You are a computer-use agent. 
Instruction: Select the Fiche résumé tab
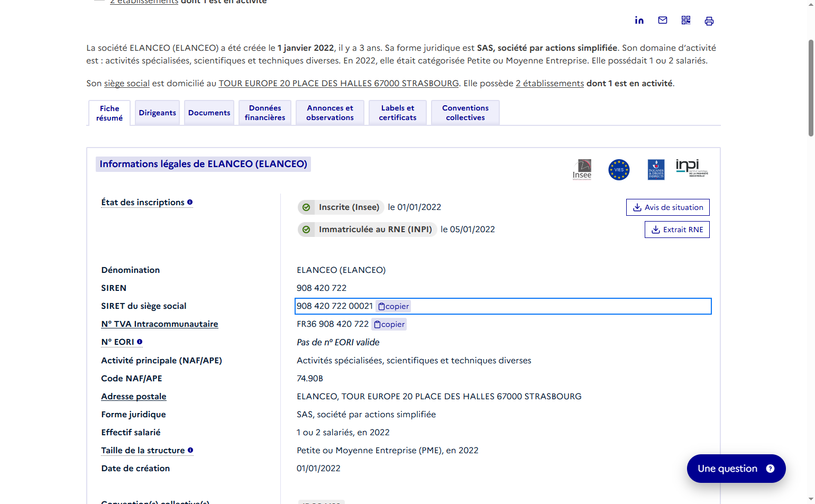coord(109,113)
